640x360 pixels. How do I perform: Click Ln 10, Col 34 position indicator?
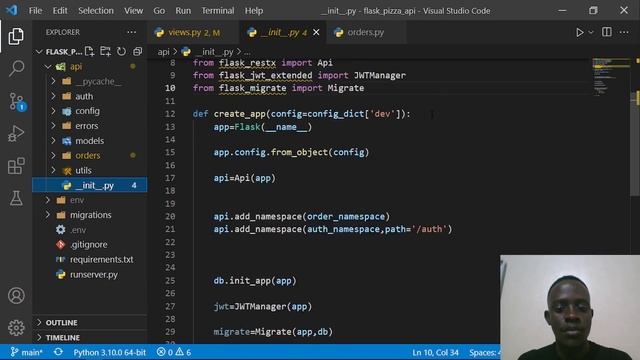[x=435, y=352]
